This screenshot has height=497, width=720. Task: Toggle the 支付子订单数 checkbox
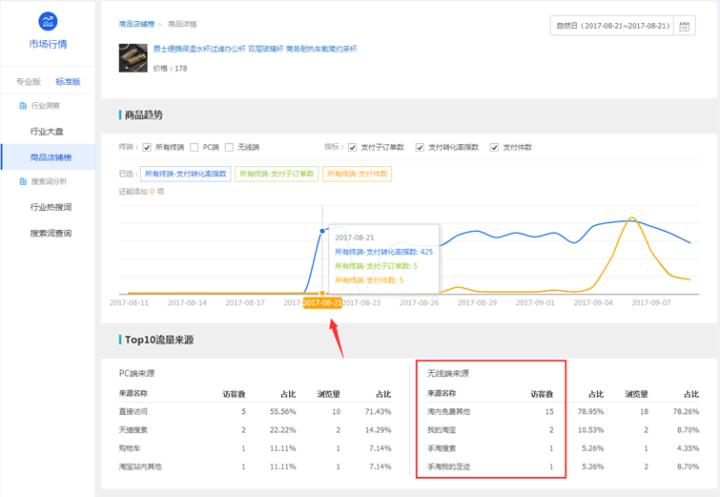coord(352,147)
